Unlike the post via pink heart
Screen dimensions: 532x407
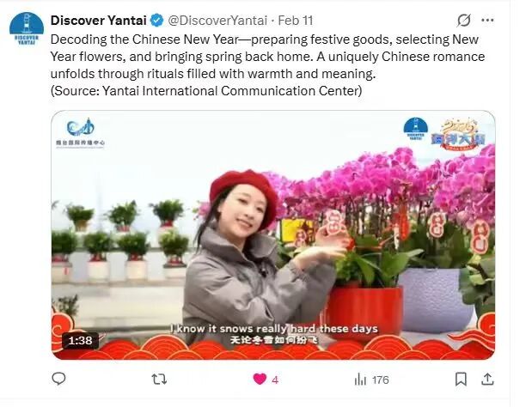click(x=260, y=380)
